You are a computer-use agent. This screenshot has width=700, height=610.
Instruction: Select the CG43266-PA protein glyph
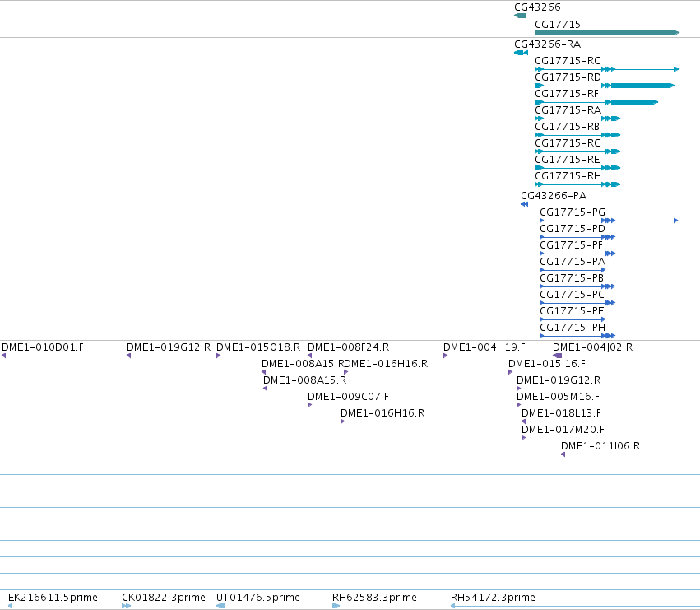tap(525, 204)
